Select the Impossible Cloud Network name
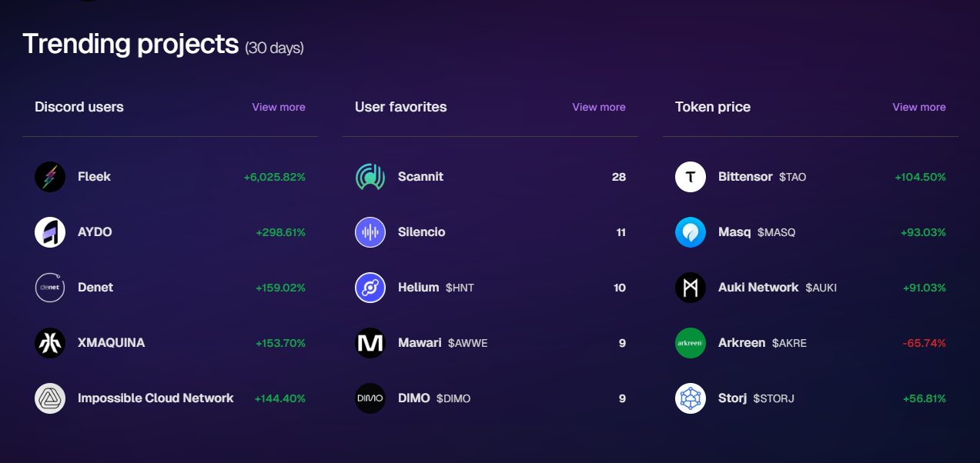The height and width of the screenshot is (463, 980). tap(156, 398)
